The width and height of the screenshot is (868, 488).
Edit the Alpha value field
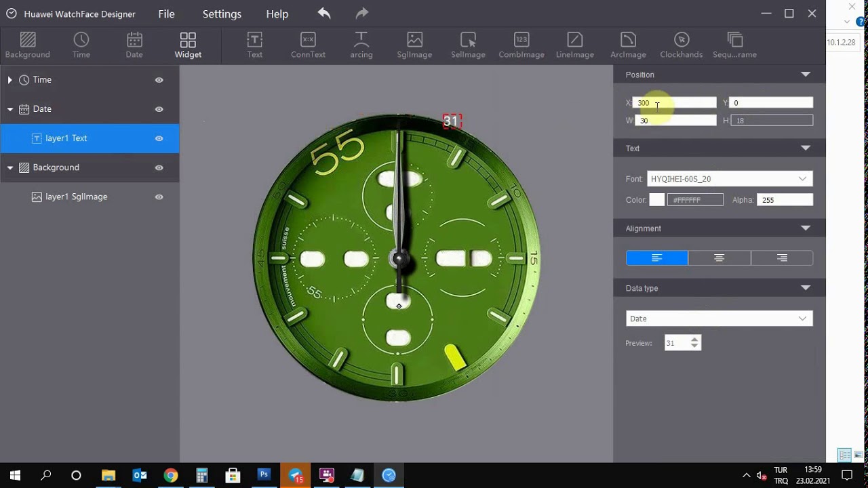point(785,200)
